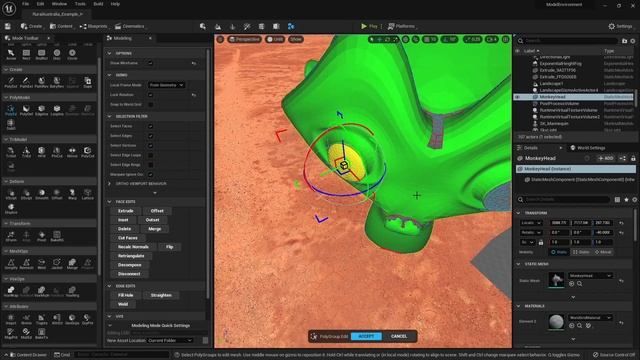Select the BakeRS transform tool
The height and width of the screenshot is (360, 640).
point(57,236)
